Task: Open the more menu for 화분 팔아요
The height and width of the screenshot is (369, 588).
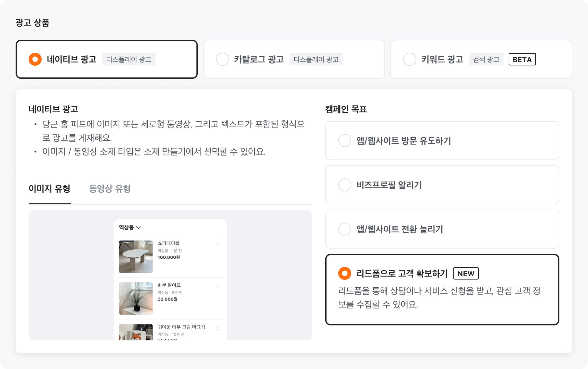Action: (x=218, y=286)
